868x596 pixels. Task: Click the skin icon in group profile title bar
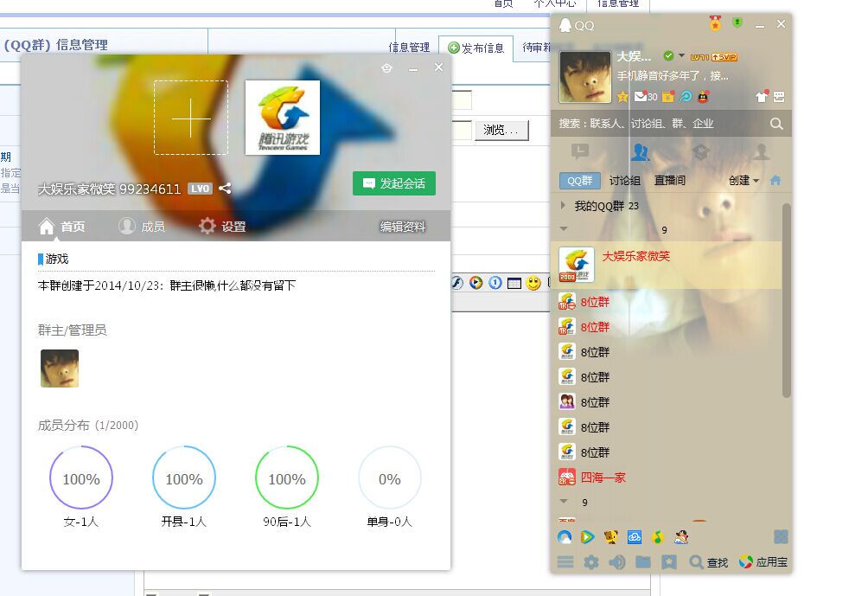click(x=387, y=68)
